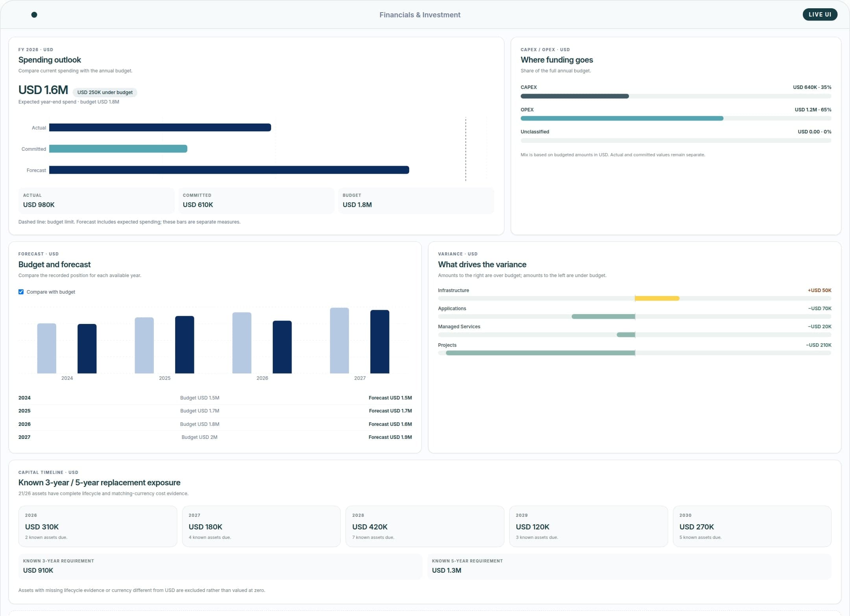The width and height of the screenshot is (850, 616).
Task: Click the Unclassified progress bar
Action: (676, 141)
